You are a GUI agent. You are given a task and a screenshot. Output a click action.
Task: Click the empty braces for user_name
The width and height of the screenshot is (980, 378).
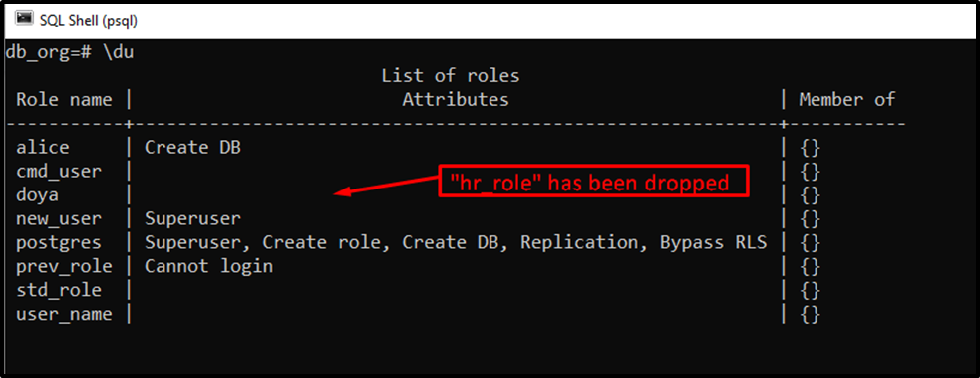tap(810, 315)
